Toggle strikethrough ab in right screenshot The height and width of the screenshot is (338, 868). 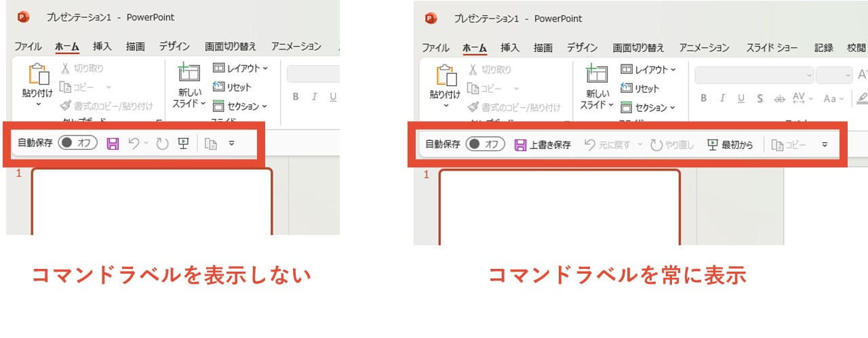(779, 98)
